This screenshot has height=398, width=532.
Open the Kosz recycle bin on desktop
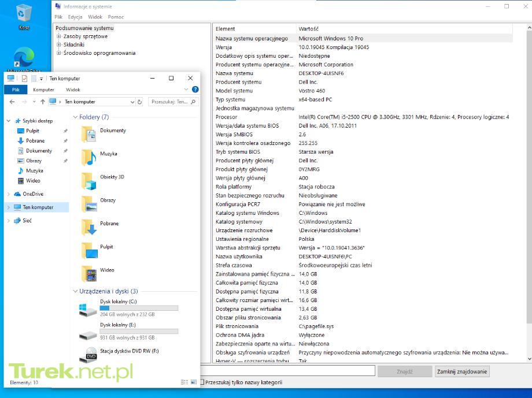[x=24, y=17]
